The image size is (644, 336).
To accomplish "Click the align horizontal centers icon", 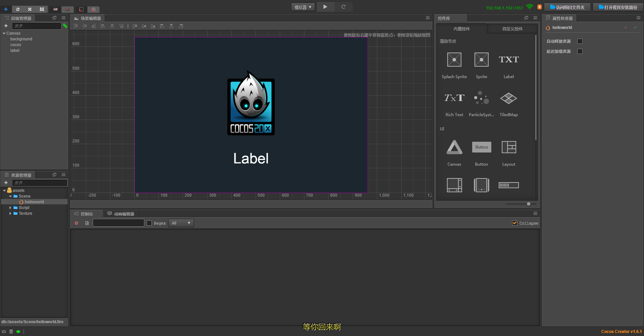I will [112, 26].
